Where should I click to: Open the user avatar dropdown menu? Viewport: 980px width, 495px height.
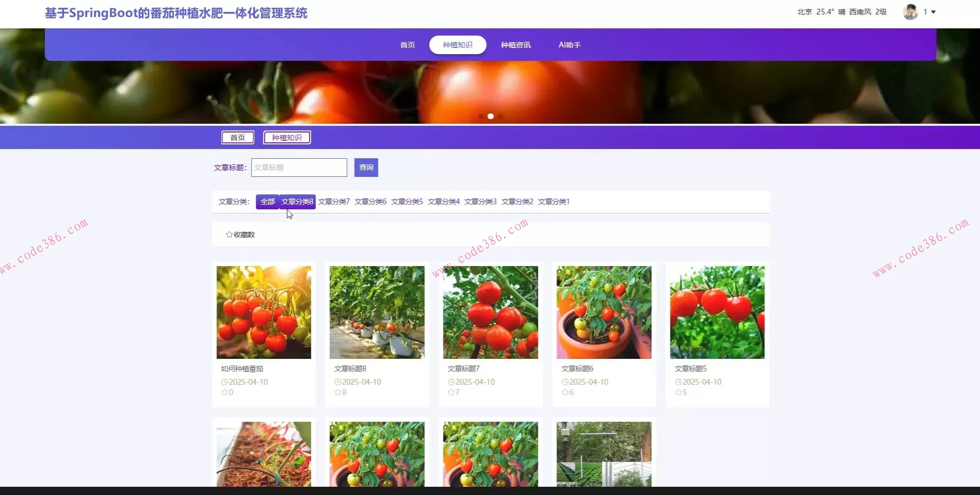click(x=910, y=11)
